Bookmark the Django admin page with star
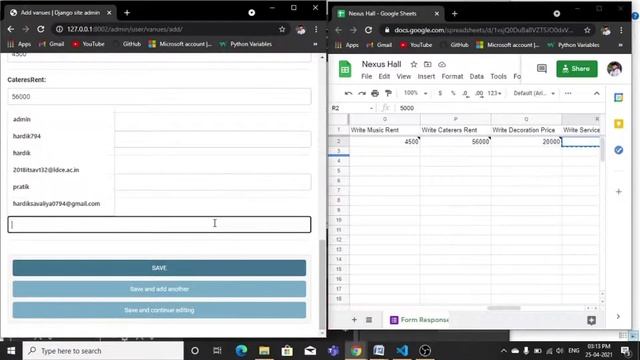The image size is (640, 360). point(282,29)
